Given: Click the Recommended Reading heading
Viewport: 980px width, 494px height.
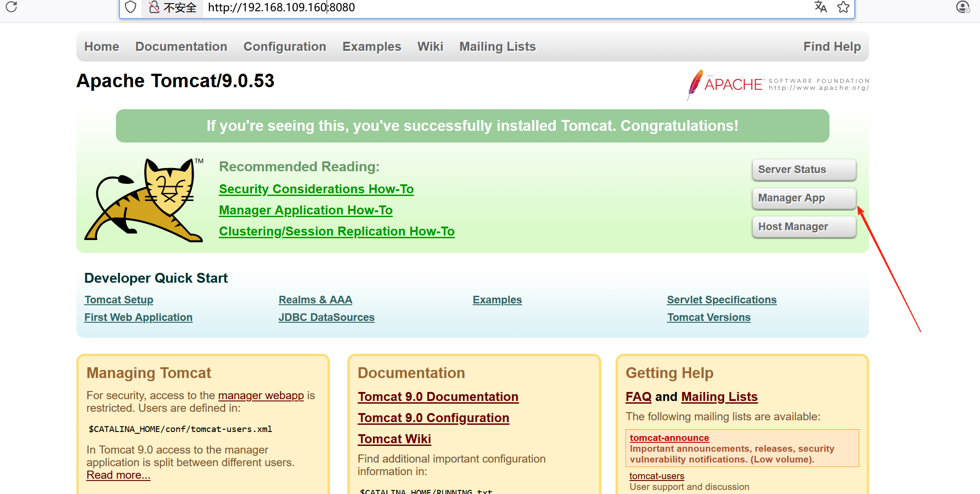Looking at the screenshot, I should (x=299, y=167).
